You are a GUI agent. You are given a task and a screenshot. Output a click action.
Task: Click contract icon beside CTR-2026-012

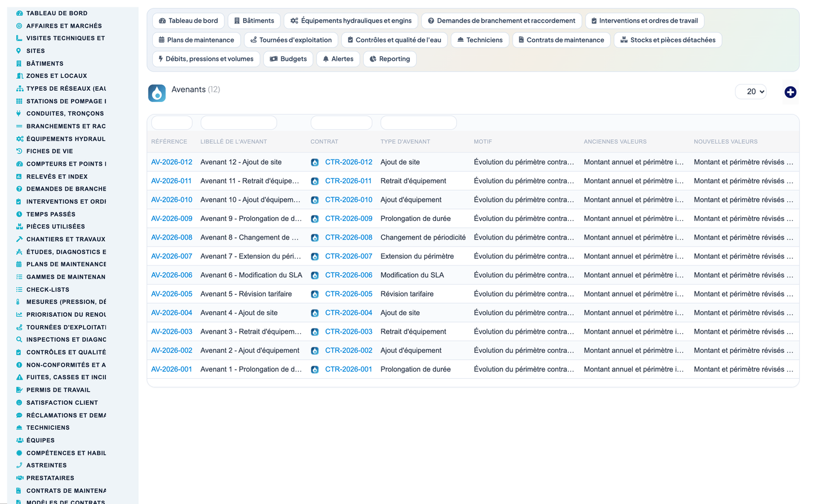(315, 162)
